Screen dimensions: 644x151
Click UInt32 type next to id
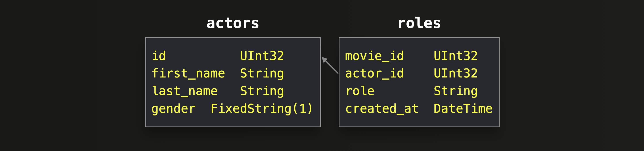(x=262, y=56)
